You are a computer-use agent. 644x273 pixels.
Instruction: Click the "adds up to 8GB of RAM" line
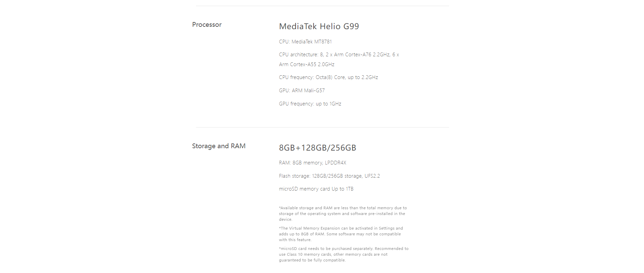[340, 234]
